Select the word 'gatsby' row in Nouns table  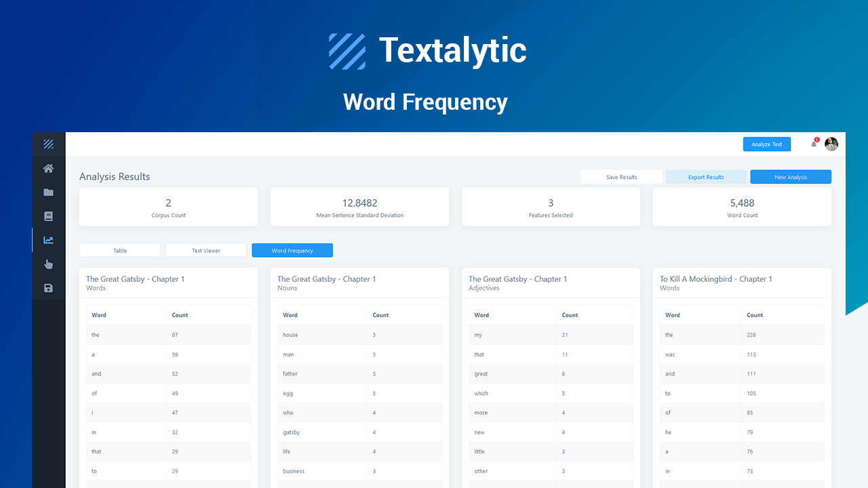[359, 432]
